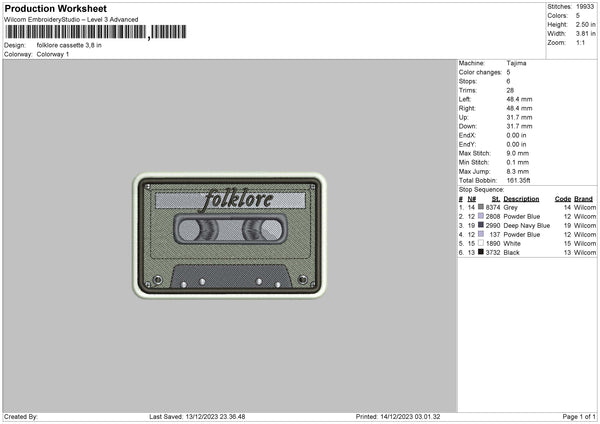Screen dimensions: 600x424
Task: Click the design name folklore cassette 3,8 in
Action: 69,45
